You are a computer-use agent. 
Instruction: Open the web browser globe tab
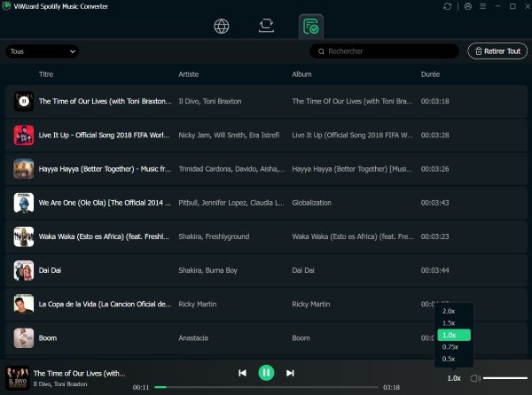coord(221,26)
